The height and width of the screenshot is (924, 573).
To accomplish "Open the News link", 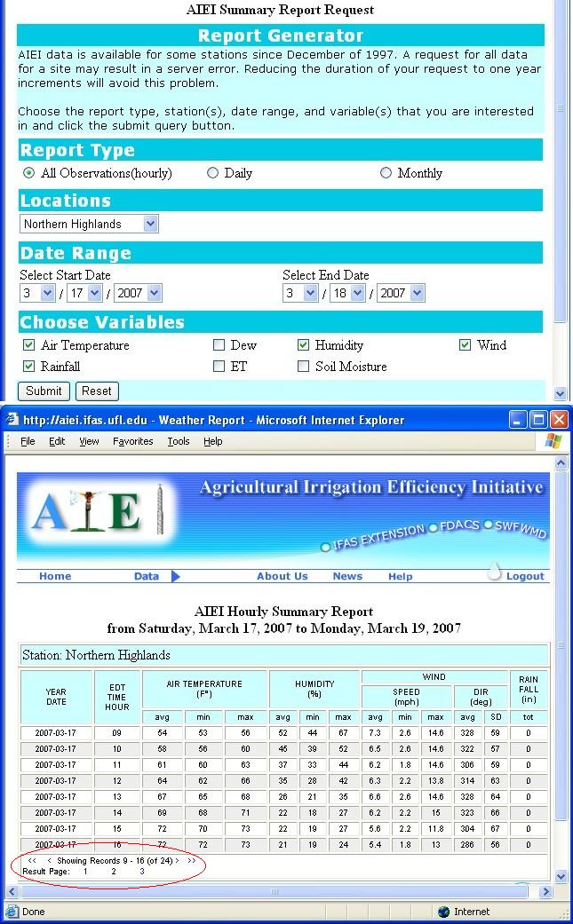I will pos(347,576).
